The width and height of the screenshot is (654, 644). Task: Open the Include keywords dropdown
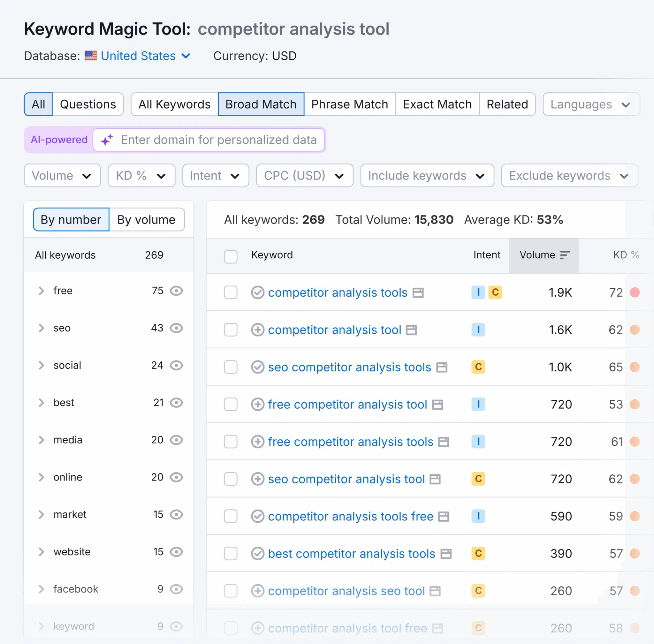[x=427, y=176]
